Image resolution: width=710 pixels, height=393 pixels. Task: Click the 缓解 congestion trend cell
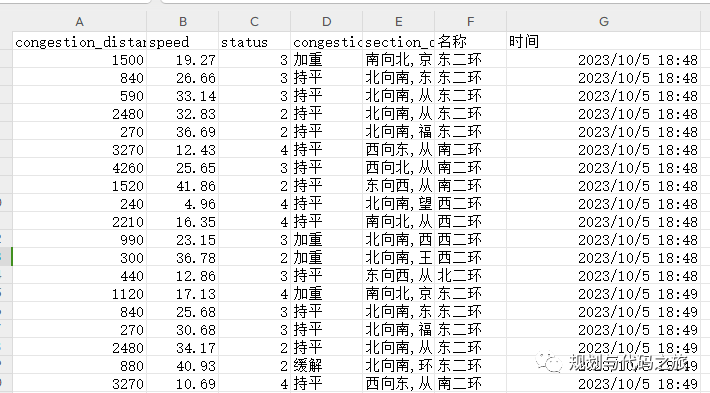coord(326,366)
